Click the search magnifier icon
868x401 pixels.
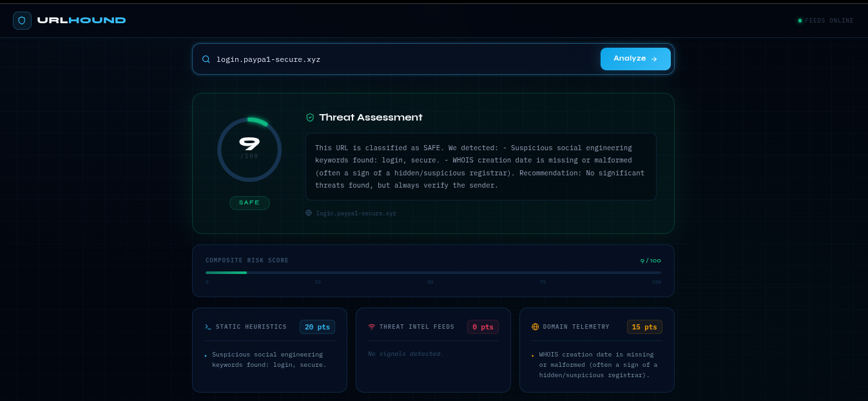206,59
